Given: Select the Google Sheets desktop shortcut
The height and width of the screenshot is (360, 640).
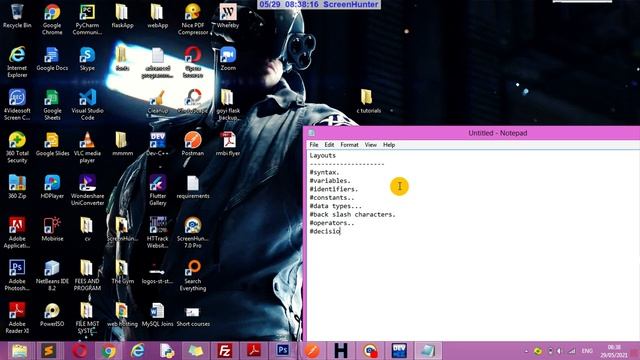Looking at the screenshot, I should point(52,105).
